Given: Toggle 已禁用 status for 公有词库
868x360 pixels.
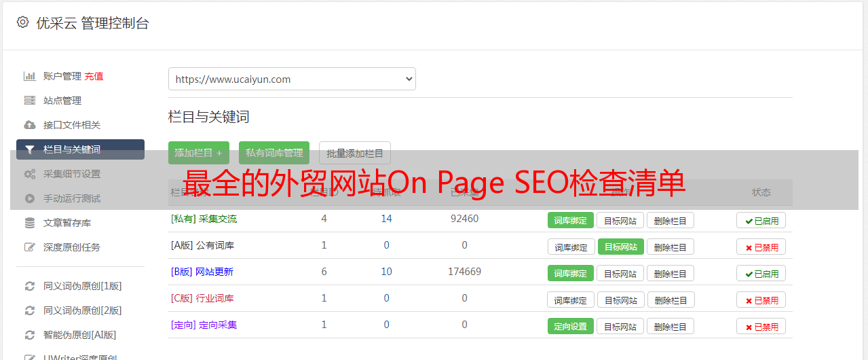Looking at the screenshot, I should [761, 247].
